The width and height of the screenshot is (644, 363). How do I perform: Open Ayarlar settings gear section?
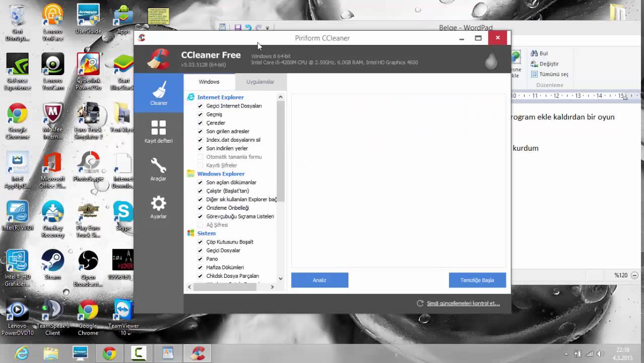click(x=159, y=207)
